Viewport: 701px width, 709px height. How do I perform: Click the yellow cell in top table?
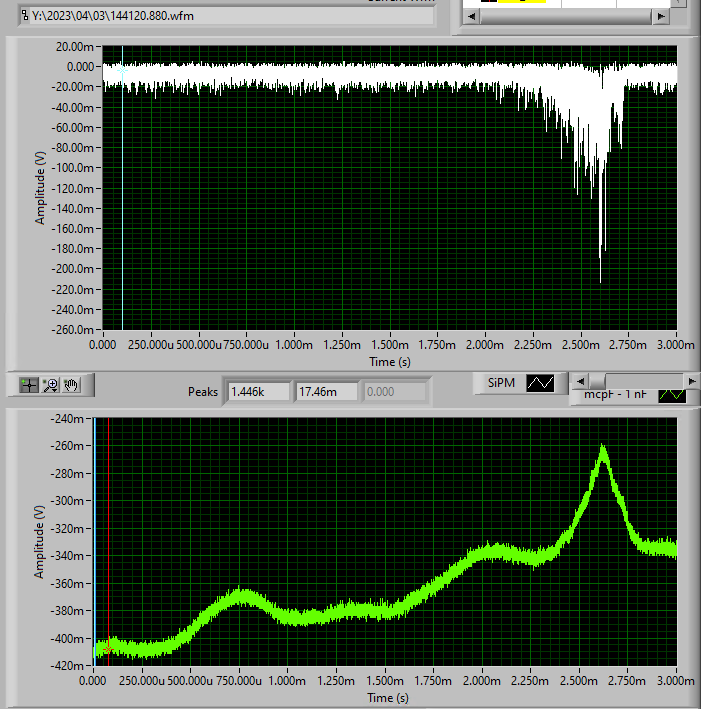click(521, 1)
